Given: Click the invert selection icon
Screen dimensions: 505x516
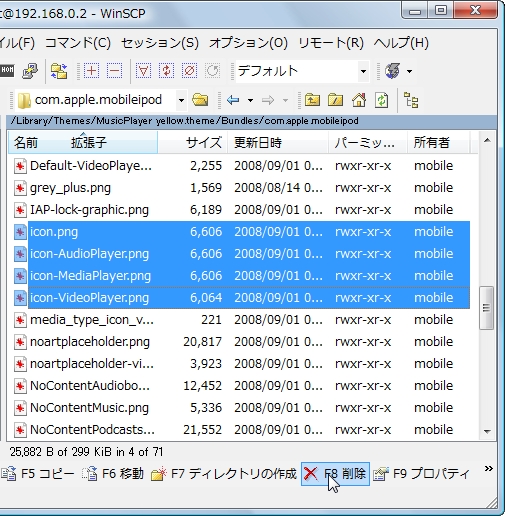Looking at the screenshot, I should (166, 71).
